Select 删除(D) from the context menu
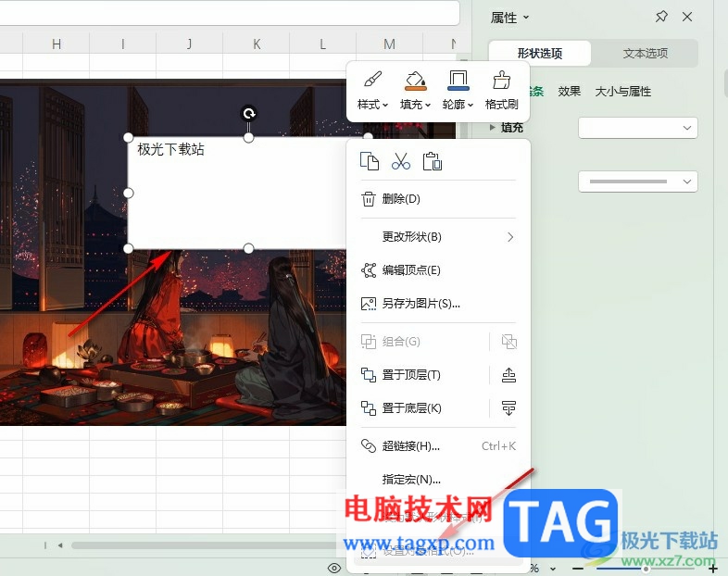The image size is (728, 576). [x=438, y=199]
